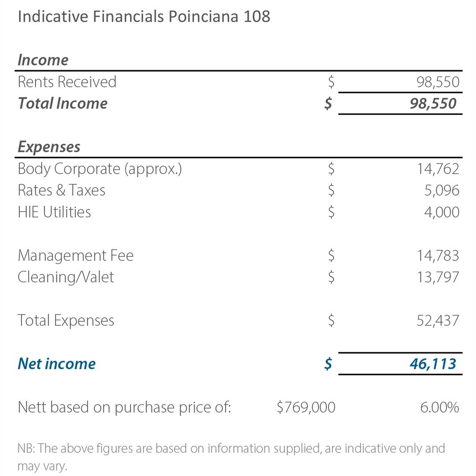This screenshot has width=476, height=476.
Task: Click the Expenses section heading
Action: (x=49, y=147)
